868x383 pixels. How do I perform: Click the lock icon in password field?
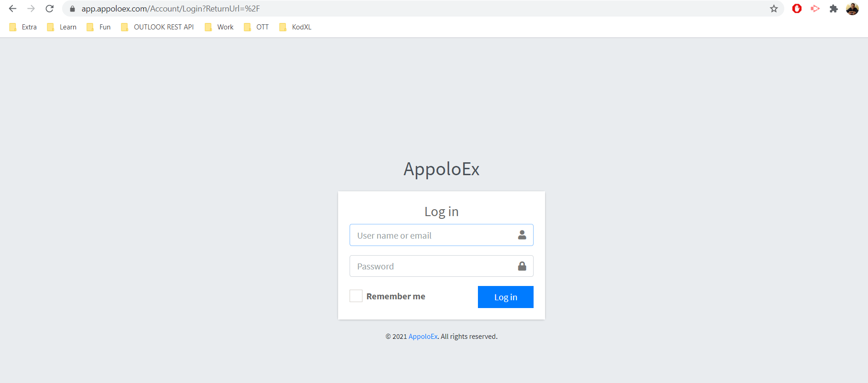[x=522, y=266]
